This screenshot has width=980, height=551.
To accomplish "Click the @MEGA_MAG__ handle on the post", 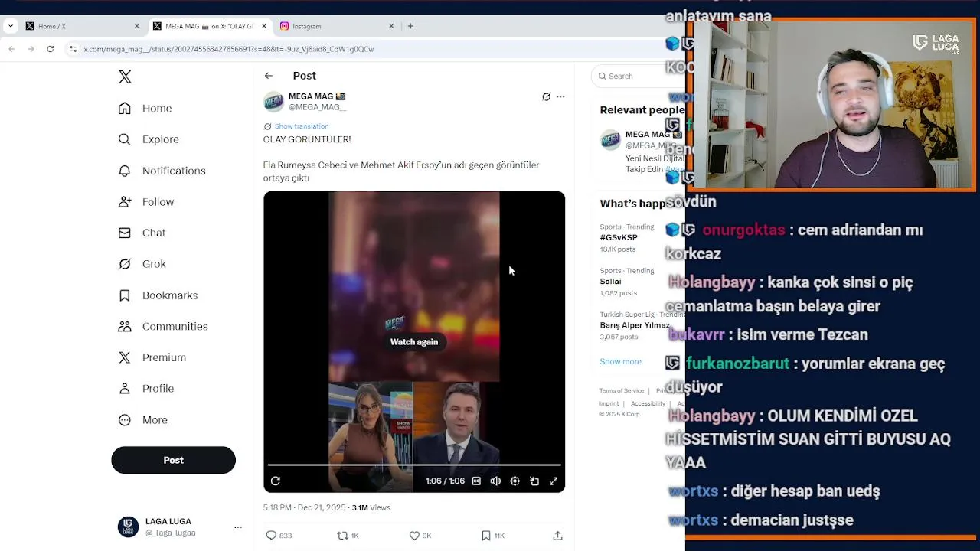I will pyautogui.click(x=317, y=107).
